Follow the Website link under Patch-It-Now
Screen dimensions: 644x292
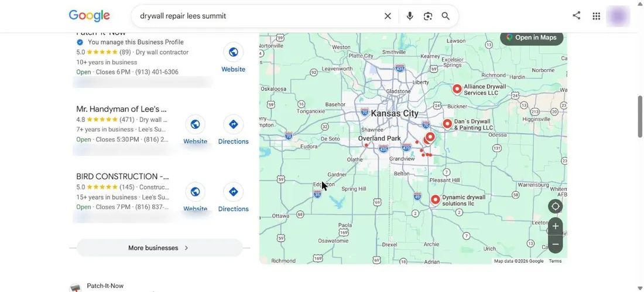click(x=233, y=69)
